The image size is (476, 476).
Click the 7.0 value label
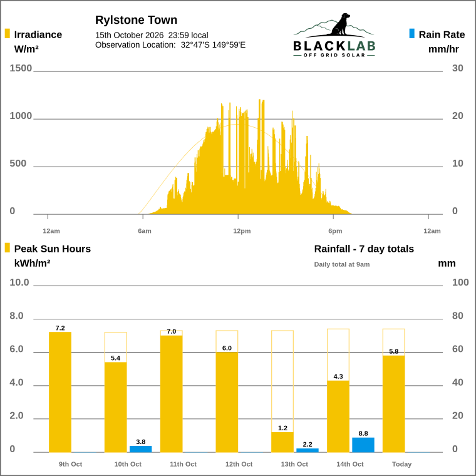[172, 331]
